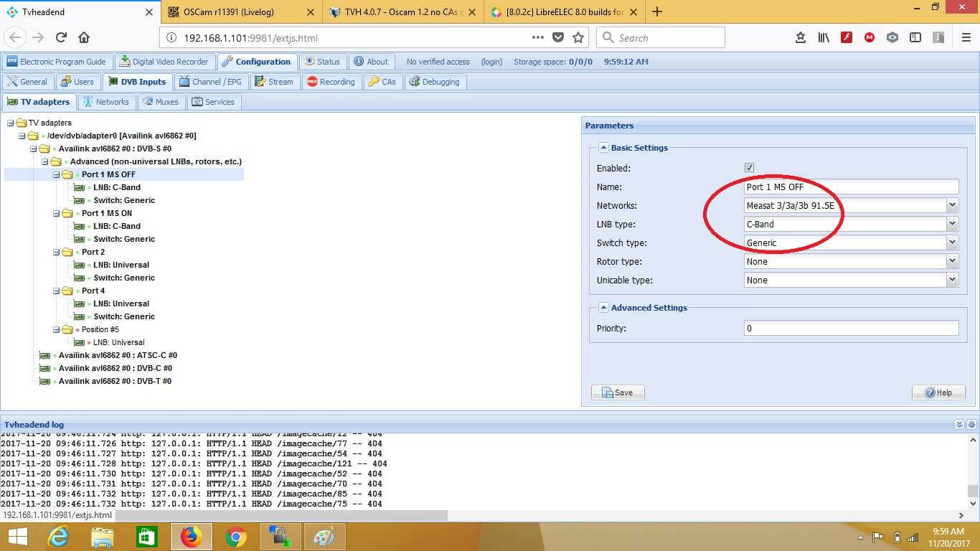Open Chrome from the taskbar
The height and width of the screenshot is (551, 980).
click(235, 537)
